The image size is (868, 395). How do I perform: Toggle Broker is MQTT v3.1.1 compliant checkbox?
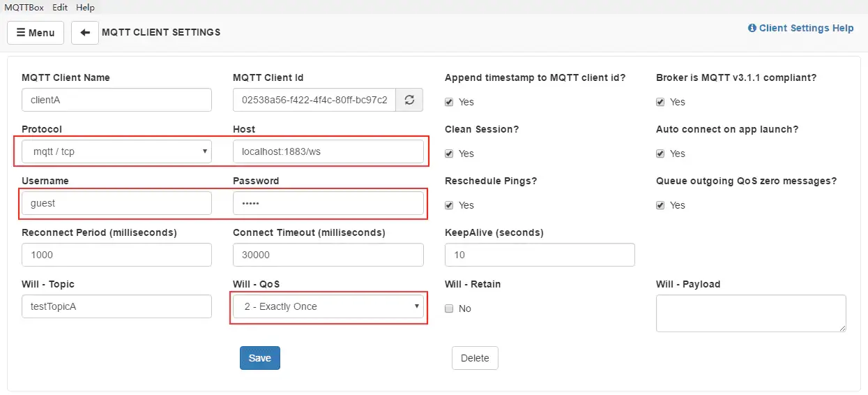tap(660, 102)
